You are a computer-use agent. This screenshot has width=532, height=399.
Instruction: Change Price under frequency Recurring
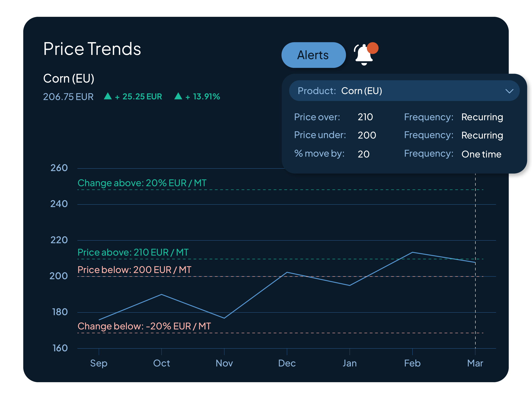(482, 135)
